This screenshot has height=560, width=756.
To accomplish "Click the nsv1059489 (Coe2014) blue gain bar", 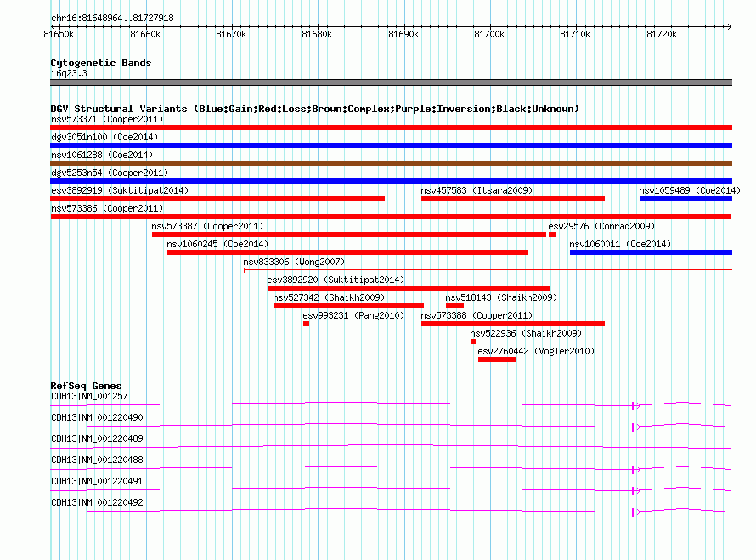I will tap(685, 199).
